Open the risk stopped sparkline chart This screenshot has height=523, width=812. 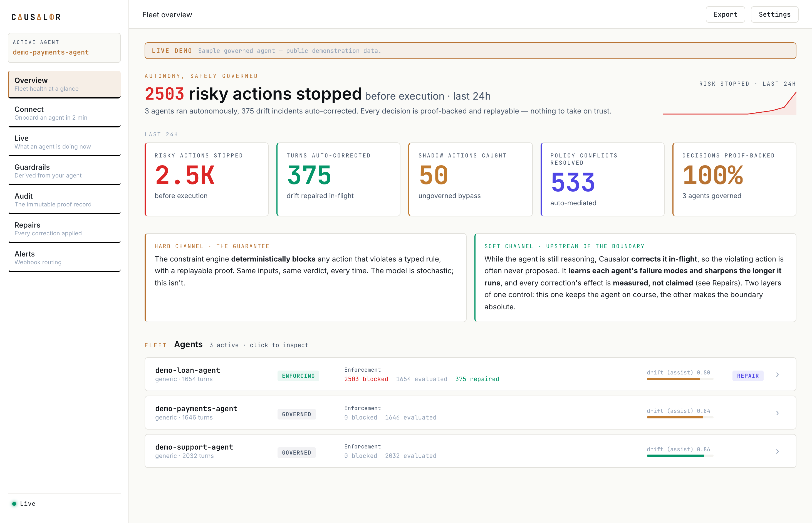click(x=729, y=103)
